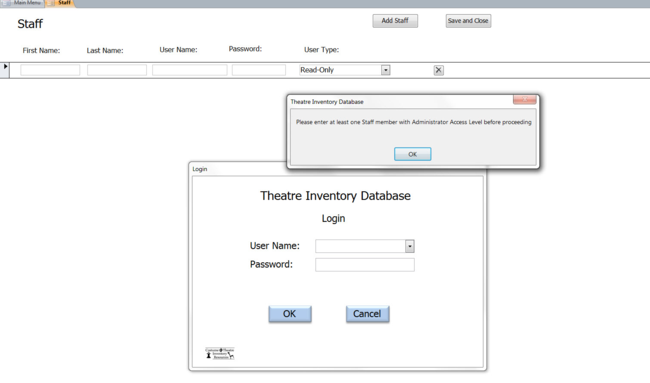Focus the staff Password field
The image size is (650, 383).
coord(259,70)
